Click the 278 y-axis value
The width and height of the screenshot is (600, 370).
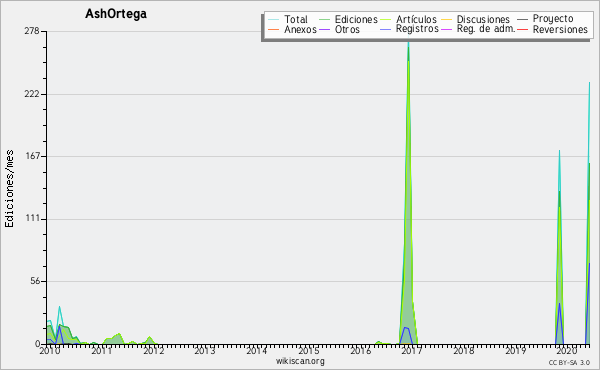tap(32, 31)
